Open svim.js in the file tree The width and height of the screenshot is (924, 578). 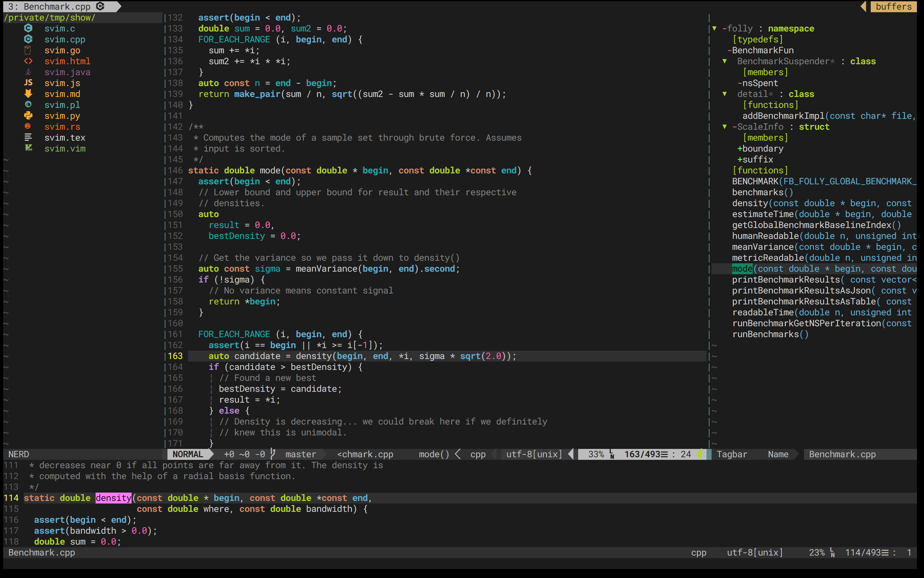tap(62, 83)
